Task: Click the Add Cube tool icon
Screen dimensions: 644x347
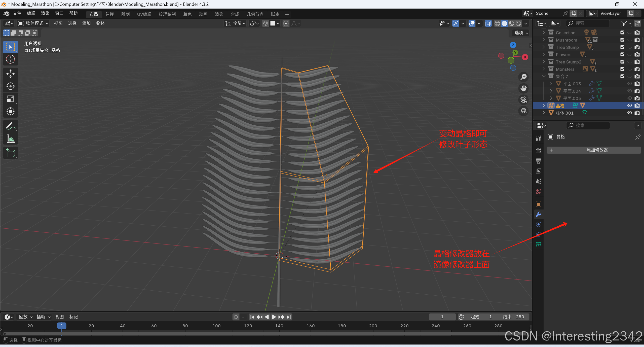Action: pyautogui.click(x=10, y=153)
